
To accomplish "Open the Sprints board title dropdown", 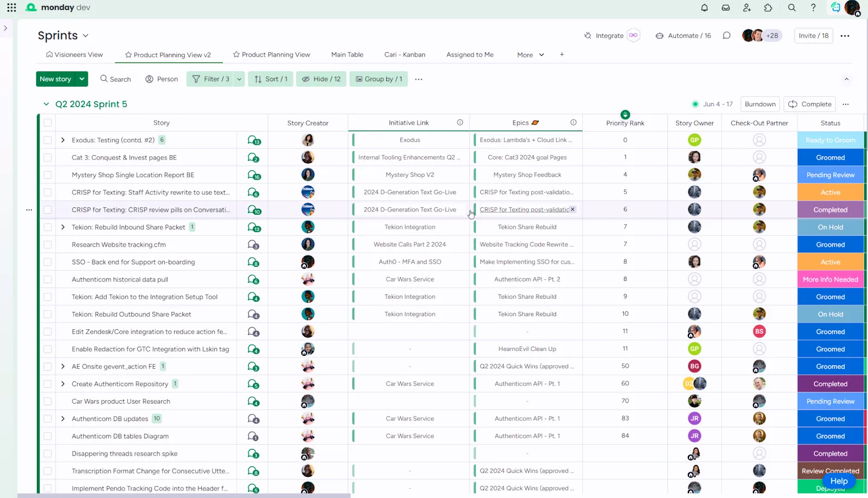I will [x=86, y=36].
